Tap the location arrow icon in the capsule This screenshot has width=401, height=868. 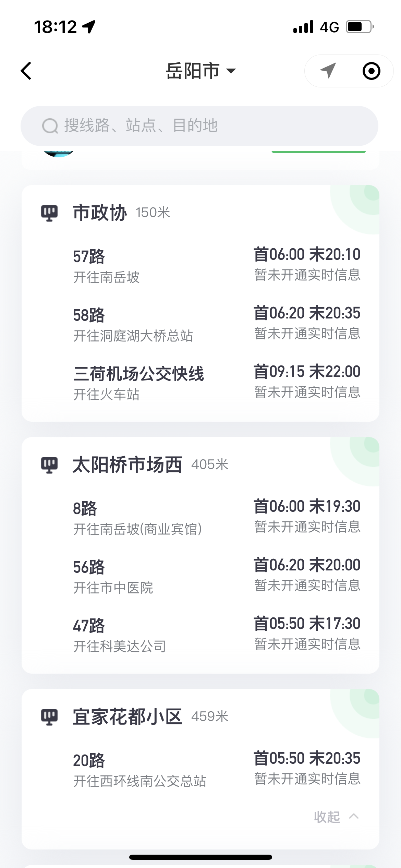click(x=328, y=71)
